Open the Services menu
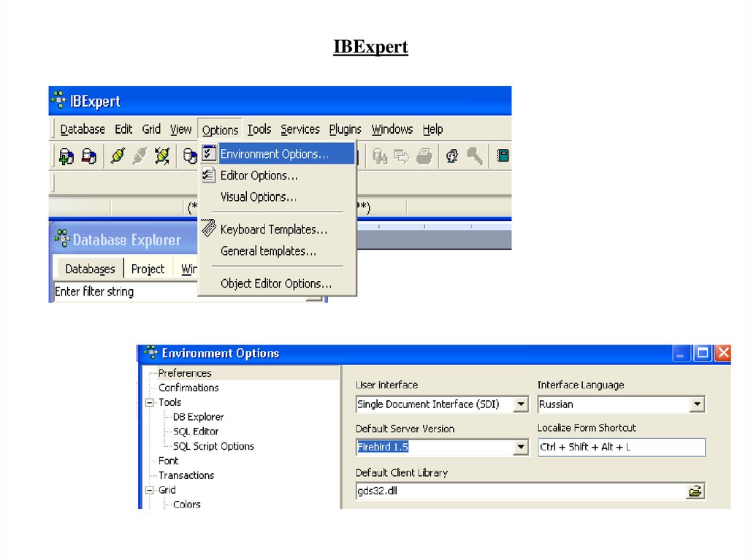The height and width of the screenshot is (560, 748). (x=299, y=129)
